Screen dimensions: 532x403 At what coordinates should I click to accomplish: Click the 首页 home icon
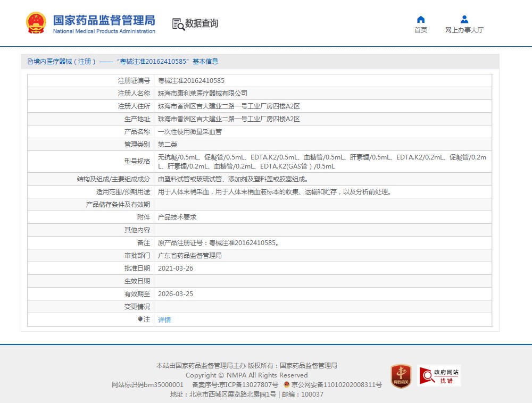coord(421,19)
